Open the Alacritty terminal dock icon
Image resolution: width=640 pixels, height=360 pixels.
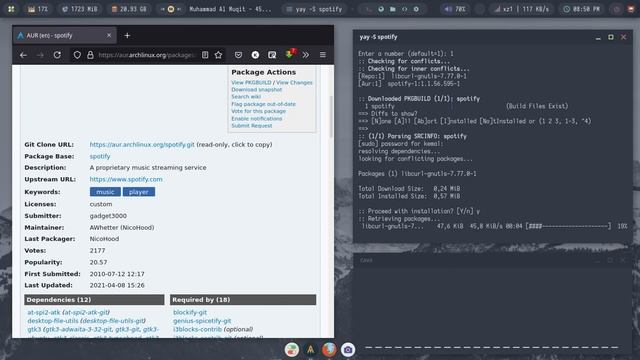point(311,350)
